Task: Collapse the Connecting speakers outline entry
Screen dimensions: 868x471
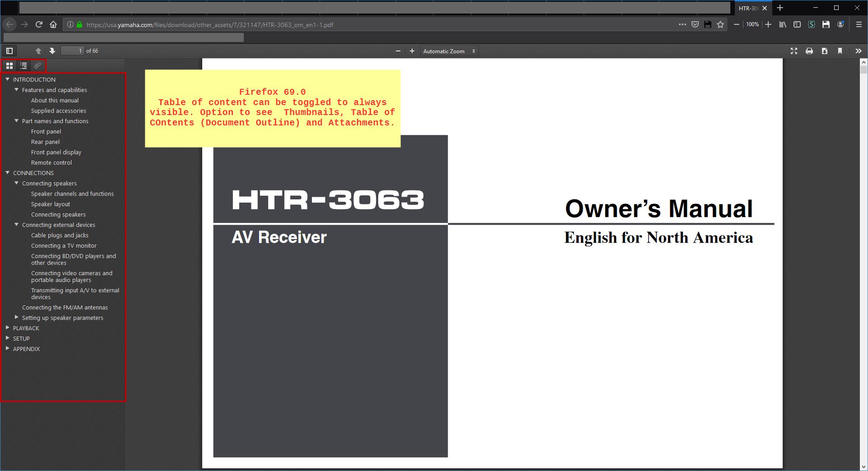Action: [17, 183]
